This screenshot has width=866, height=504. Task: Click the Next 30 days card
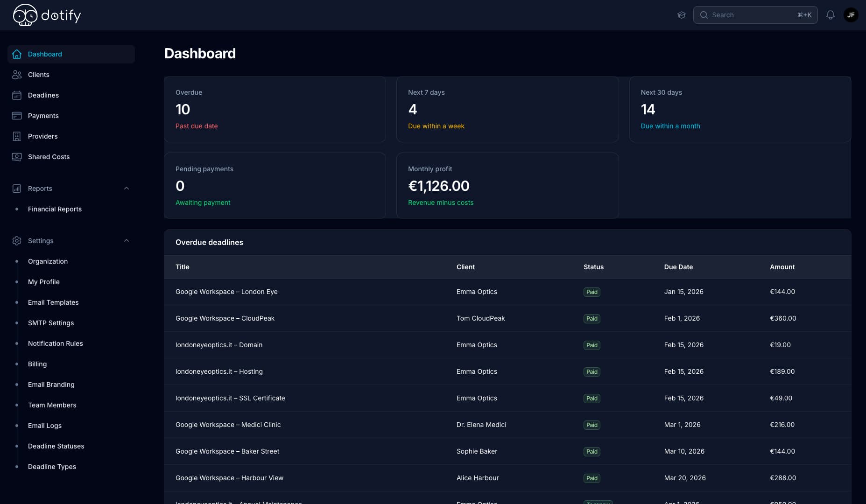[740, 109]
